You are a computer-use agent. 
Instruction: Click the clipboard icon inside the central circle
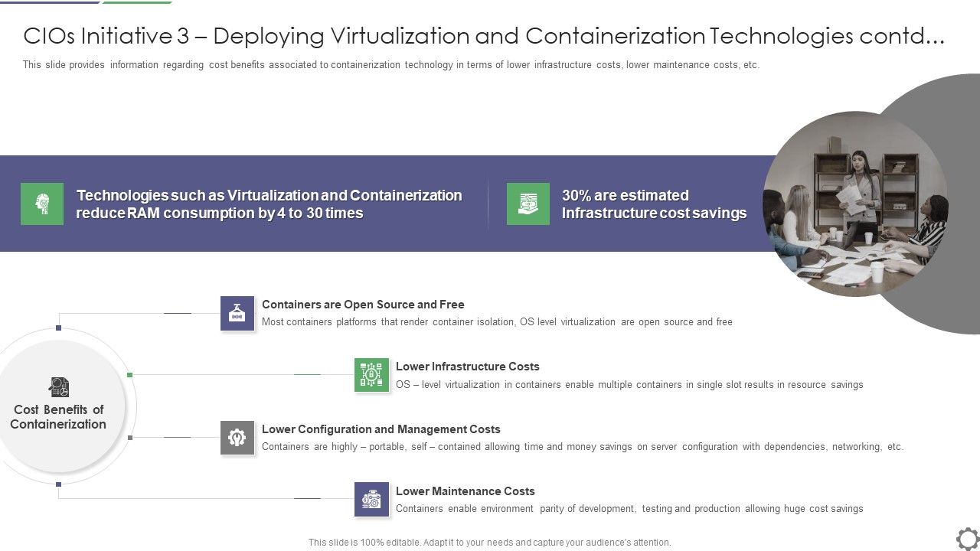coord(60,386)
